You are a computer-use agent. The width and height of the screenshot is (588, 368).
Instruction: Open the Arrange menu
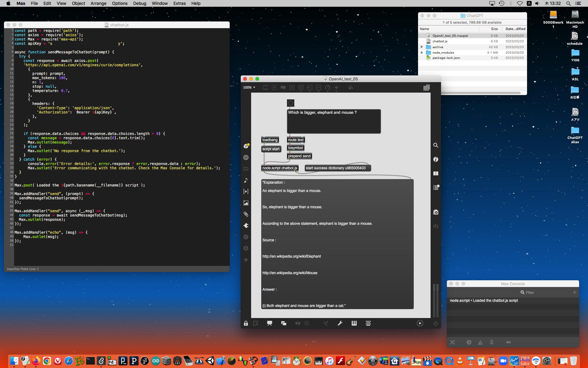point(98,3)
